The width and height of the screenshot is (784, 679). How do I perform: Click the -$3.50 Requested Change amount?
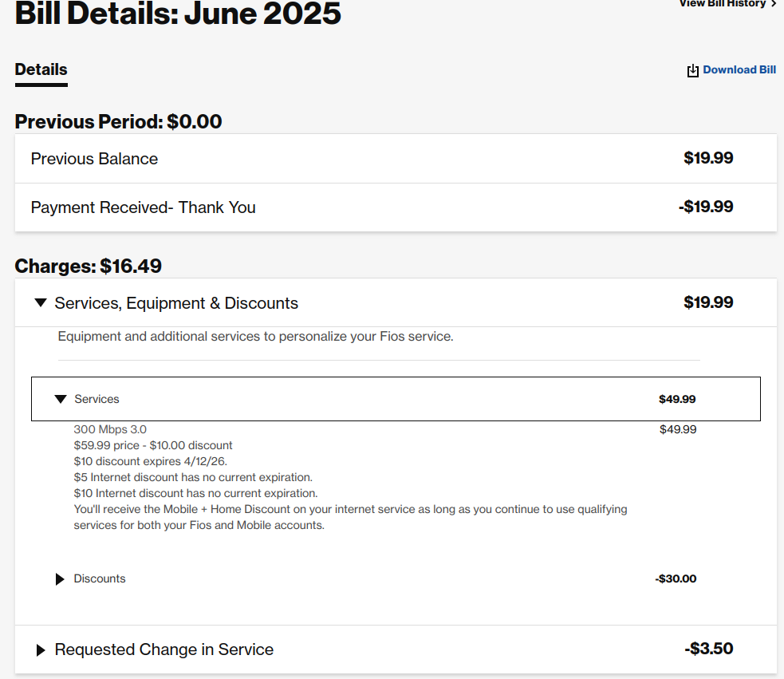tap(708, 649)
